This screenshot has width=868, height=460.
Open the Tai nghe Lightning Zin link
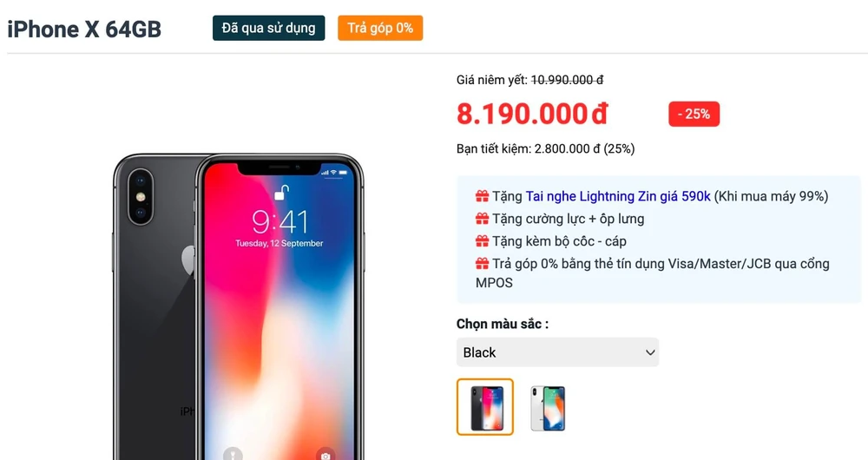(618, 196)
